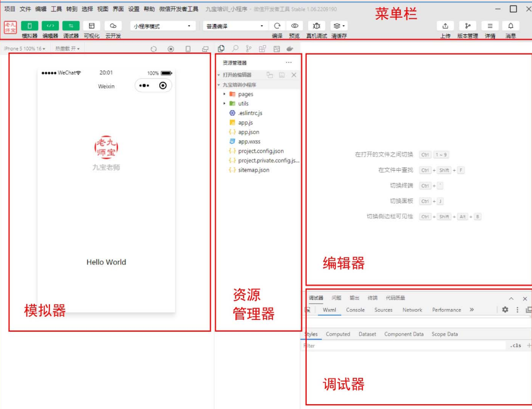This screenshot has width=532, height=409.
Task: Click the Compile (编译) refresh icon
Action: point(277,26)
